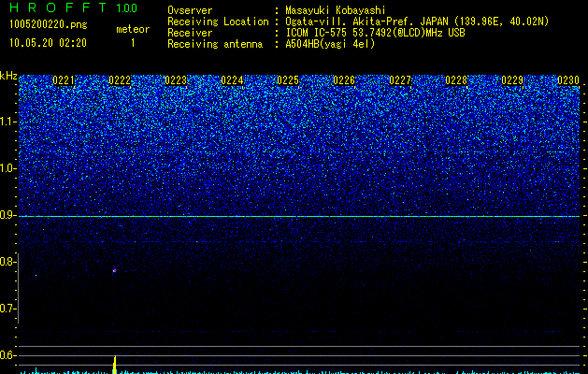Screen dimensions: 588x374
Task: Click the ICOM IC-575 receiver description
Action: click(x=375, y=33)
